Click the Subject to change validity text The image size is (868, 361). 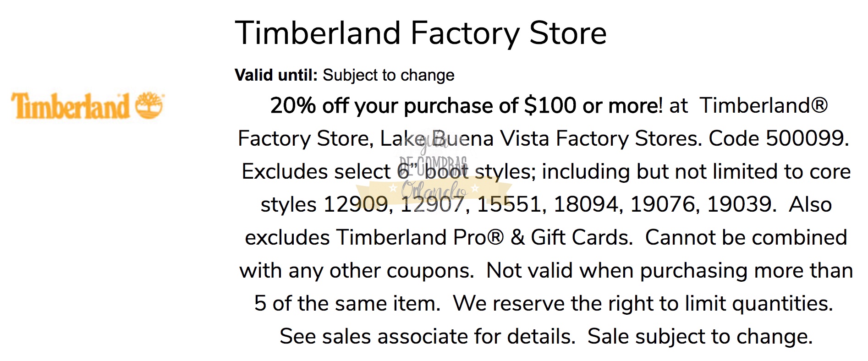[x=389, y=75]
